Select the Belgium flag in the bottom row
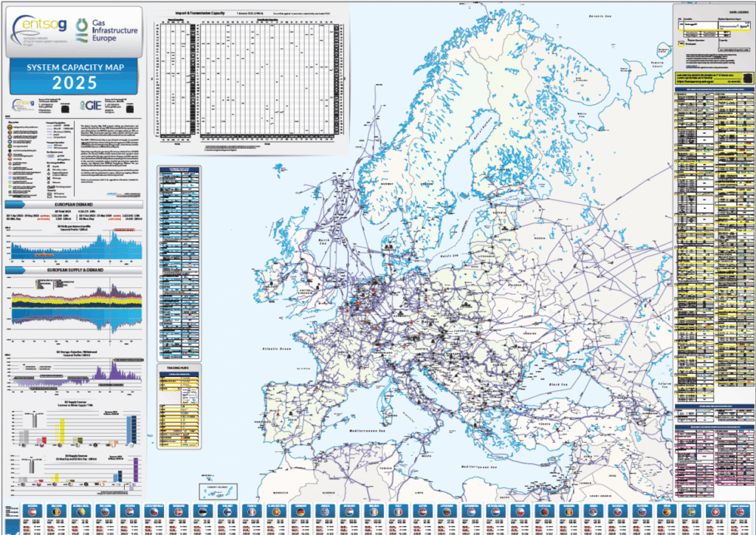756x535 pixels. (x=56, y=511)
